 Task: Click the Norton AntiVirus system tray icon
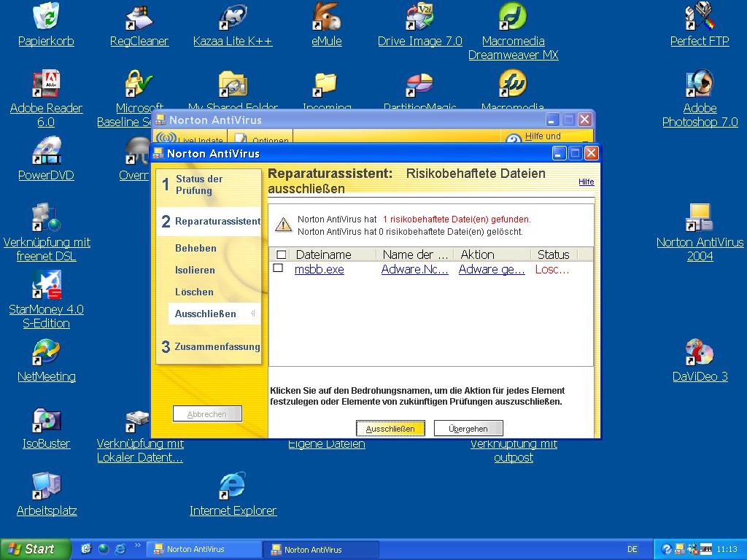[680, 549]
